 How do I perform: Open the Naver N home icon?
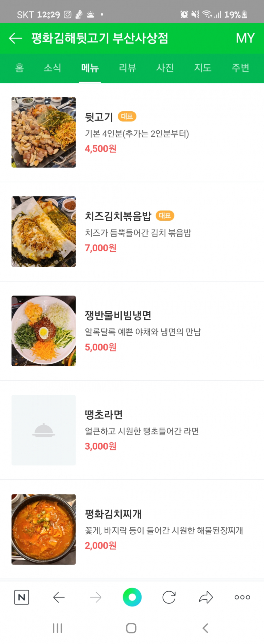click(22, 597)
